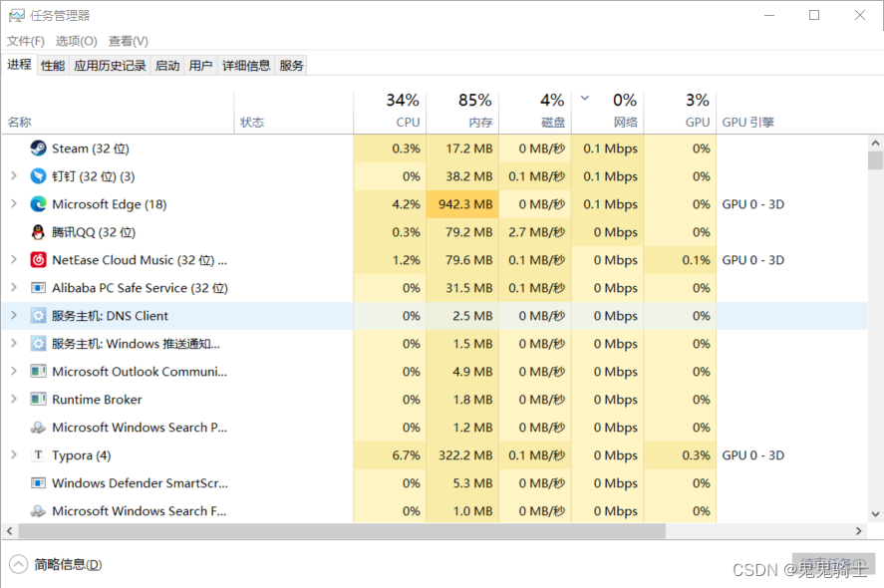Click the 6.7% CPU cell for Typora
Image resolution: width=884 pixels, height=588 pixels.
(390, 455)
